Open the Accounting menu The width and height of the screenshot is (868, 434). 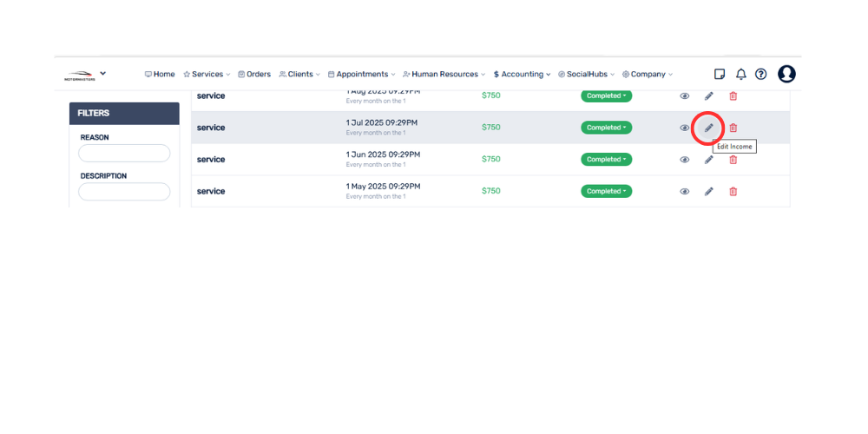coord(522,75)
